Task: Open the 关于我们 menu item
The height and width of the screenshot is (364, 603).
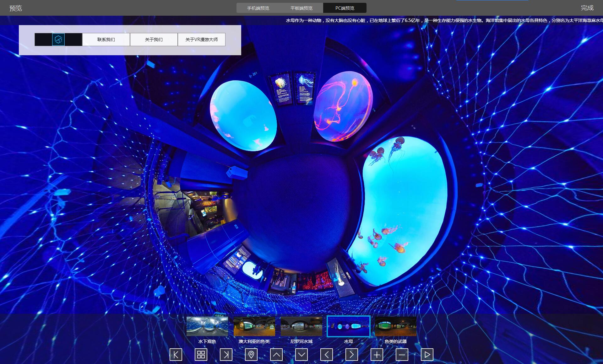Action: (x=154, y=40)
